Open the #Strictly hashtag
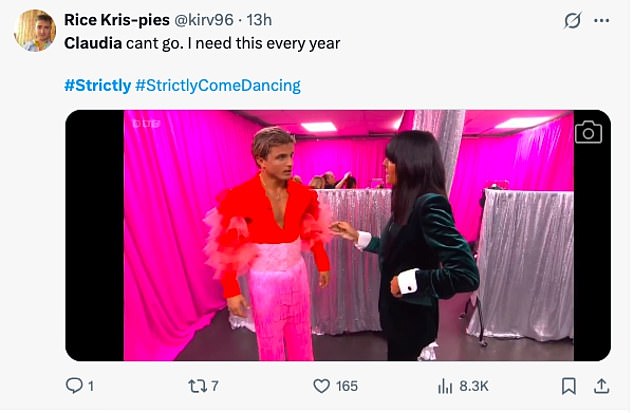This screenshot has width=634, height=413. (97, 85)
